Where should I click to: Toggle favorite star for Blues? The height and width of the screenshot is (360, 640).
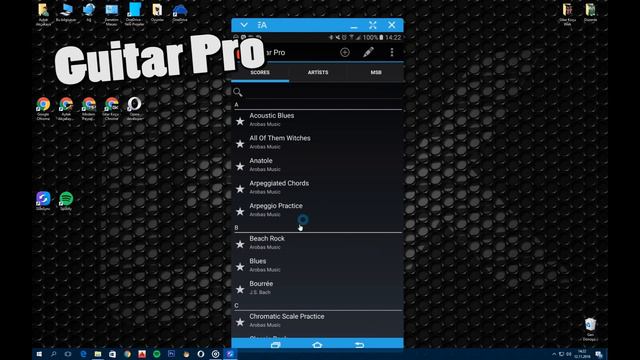pyautogui.click(x=240, y=267)
